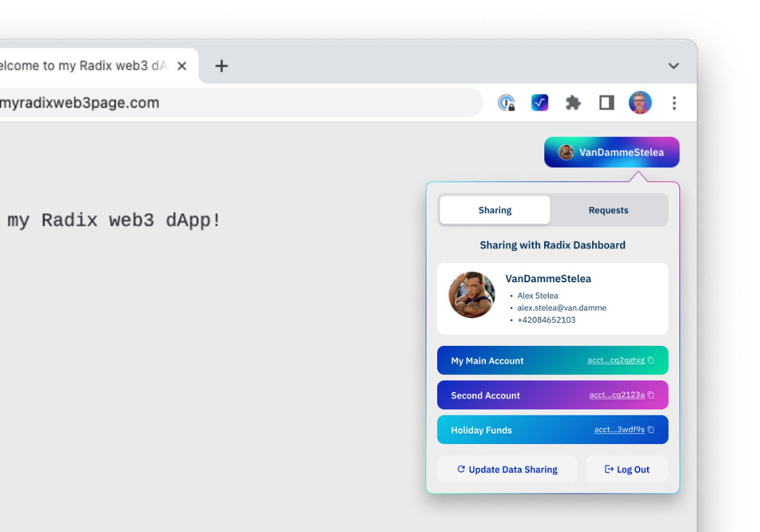Viewport: 760px width, 532px height.
Task: Open the tab search chevron
Action: pos(673,66)
